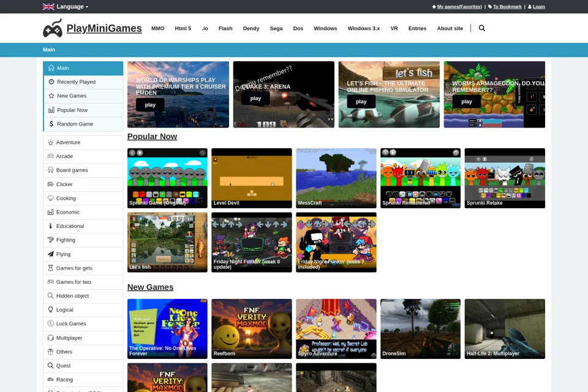Open the Luck Games category
This screenshot has width=588, height=392.
[x=83, y=324]
